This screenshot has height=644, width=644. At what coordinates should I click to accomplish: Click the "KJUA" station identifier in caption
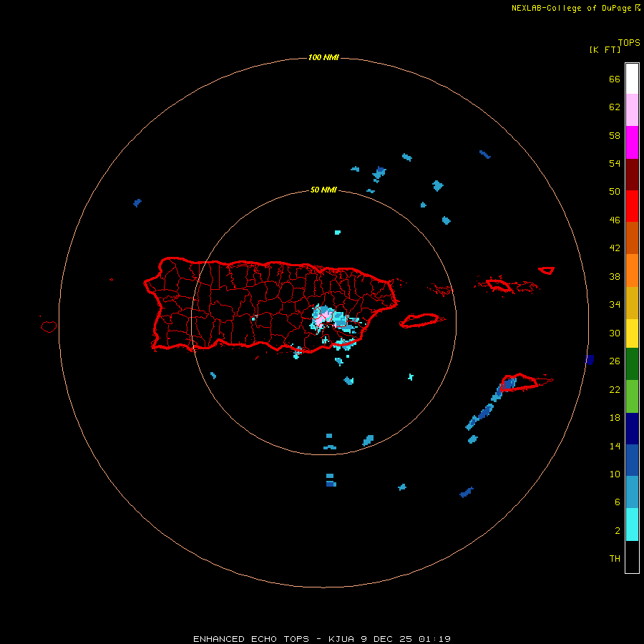point(341,639)
